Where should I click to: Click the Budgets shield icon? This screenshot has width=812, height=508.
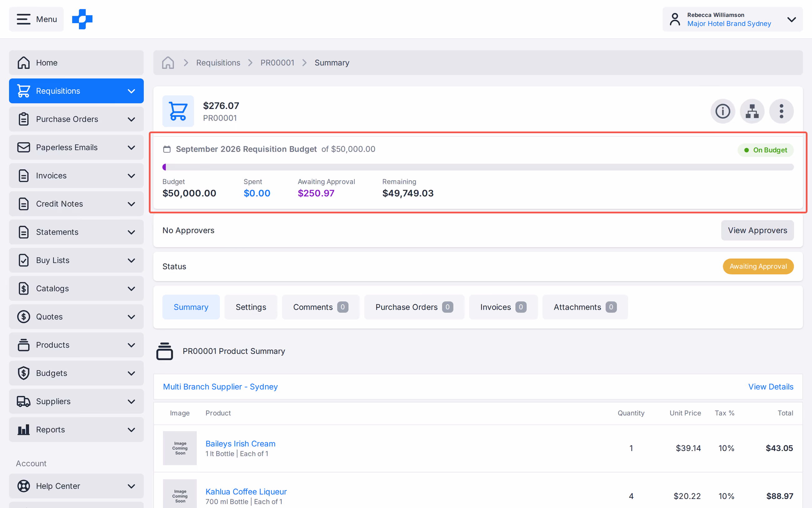(23, 373)
